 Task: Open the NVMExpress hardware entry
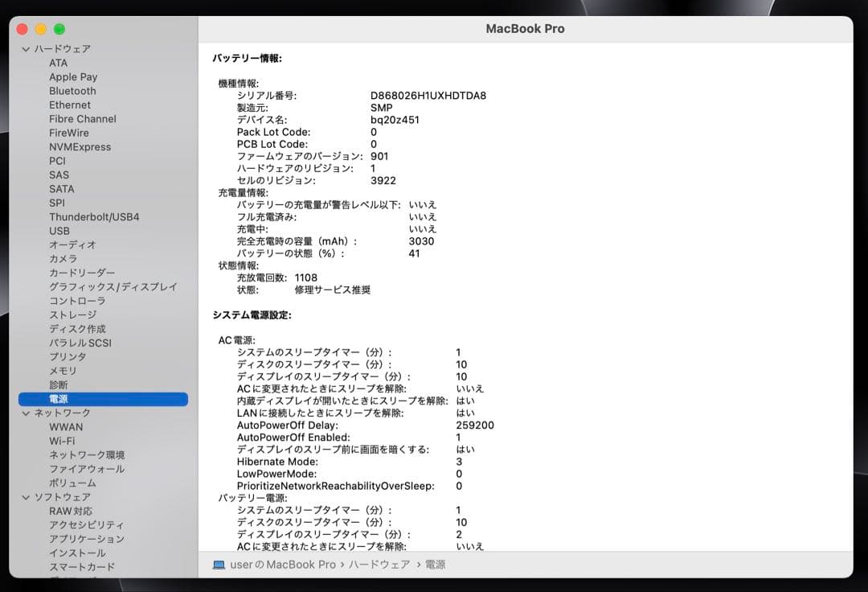point(79,146)
